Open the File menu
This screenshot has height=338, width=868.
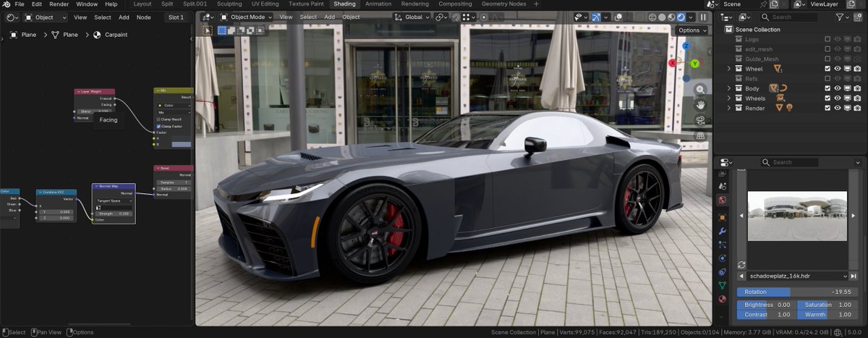coord(20,4)
